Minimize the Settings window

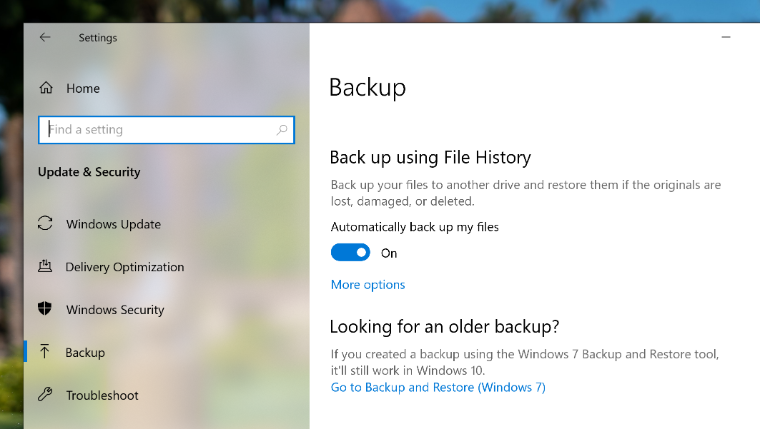tap(726, 37)
